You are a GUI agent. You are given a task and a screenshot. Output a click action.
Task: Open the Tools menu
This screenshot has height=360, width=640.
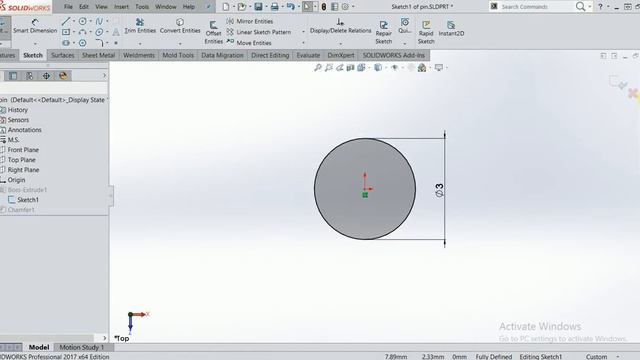click(142, 7)
